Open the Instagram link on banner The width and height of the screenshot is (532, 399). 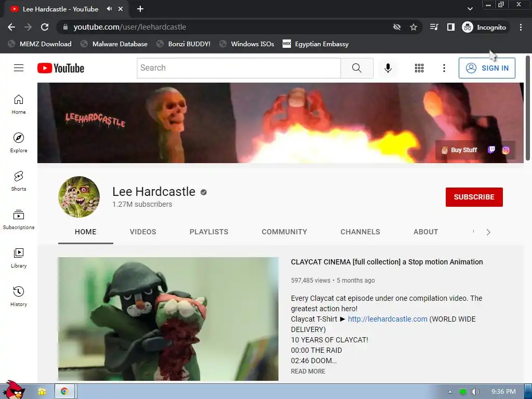pyautogui.click(x=506, y=150)
